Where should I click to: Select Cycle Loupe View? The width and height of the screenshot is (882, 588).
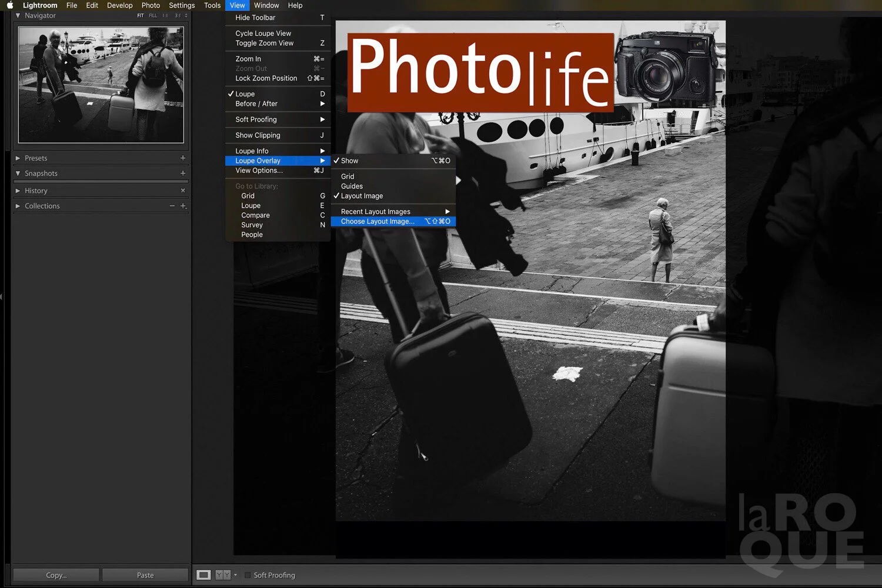[278, 34]
